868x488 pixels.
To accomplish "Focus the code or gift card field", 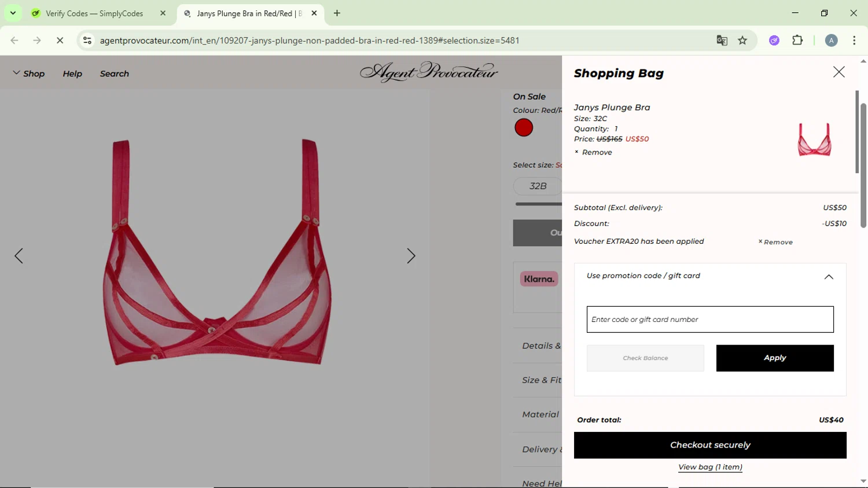I will pyautogui.click(x=710, y=320).
